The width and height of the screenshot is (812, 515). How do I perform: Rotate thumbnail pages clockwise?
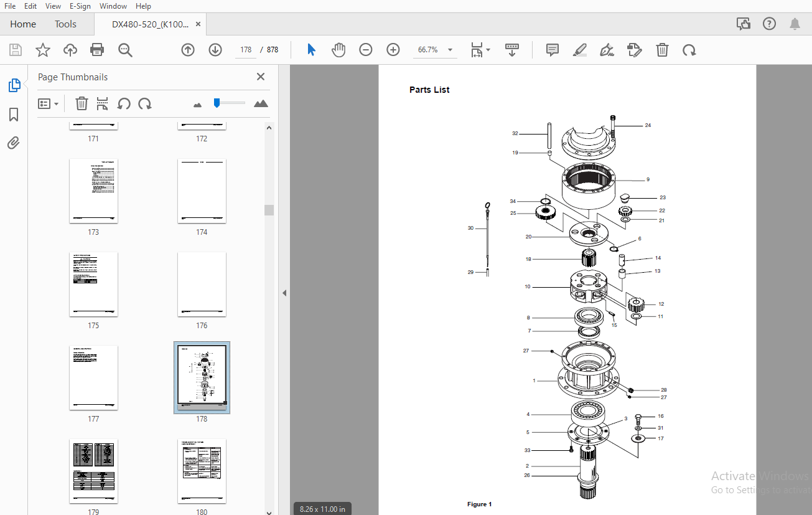click(145, 103)
